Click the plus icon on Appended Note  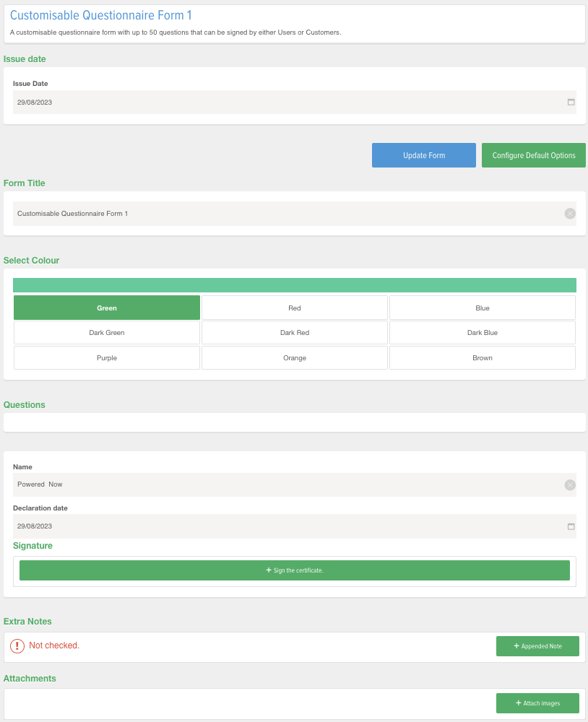pos(514,645)
